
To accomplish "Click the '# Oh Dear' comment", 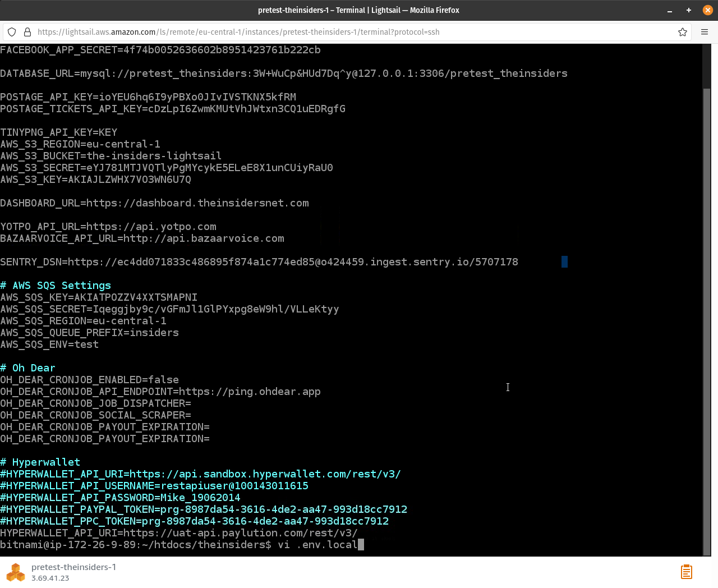I will click(x=27, y=368).
